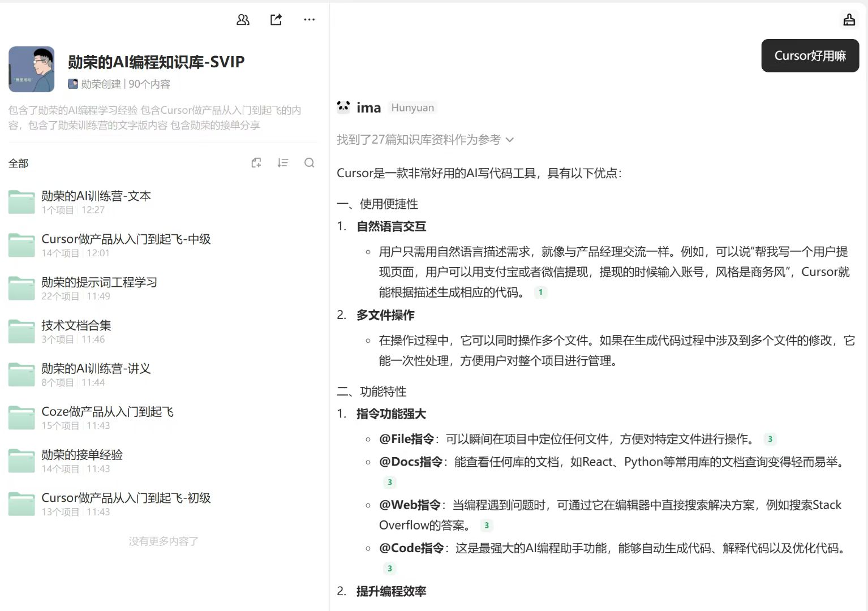Click citation badge 3 after Overflow的答案
868x611 pixels.
pos(486,525)
